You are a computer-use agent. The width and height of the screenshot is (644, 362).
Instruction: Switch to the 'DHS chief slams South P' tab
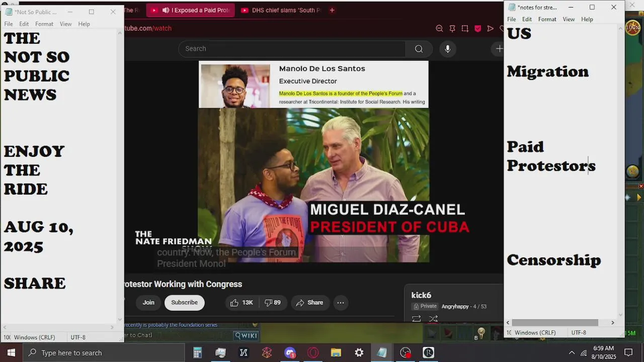click(x=281, y=10)
